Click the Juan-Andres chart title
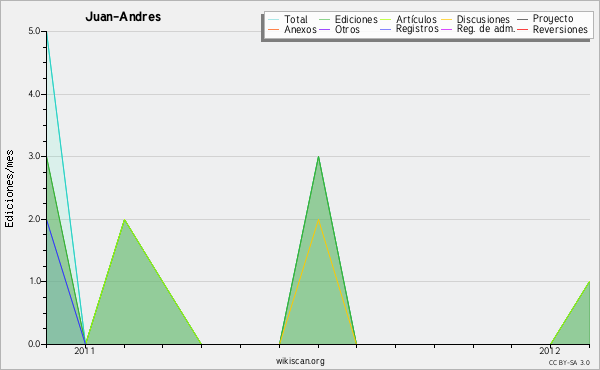 (x=123, y=16)
